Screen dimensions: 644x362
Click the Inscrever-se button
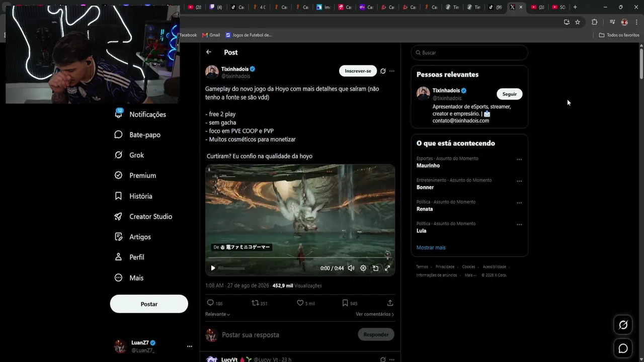tap(358, 71)
